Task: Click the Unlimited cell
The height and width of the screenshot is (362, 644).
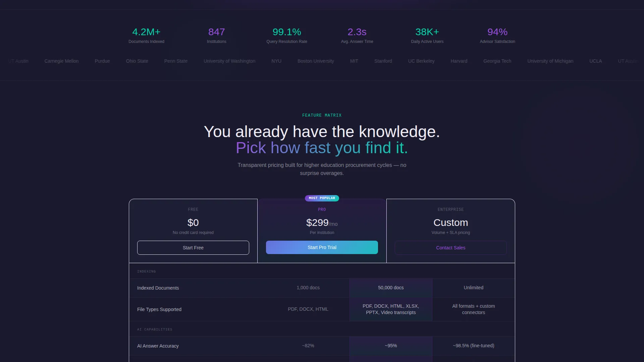Action: [473, 288]
